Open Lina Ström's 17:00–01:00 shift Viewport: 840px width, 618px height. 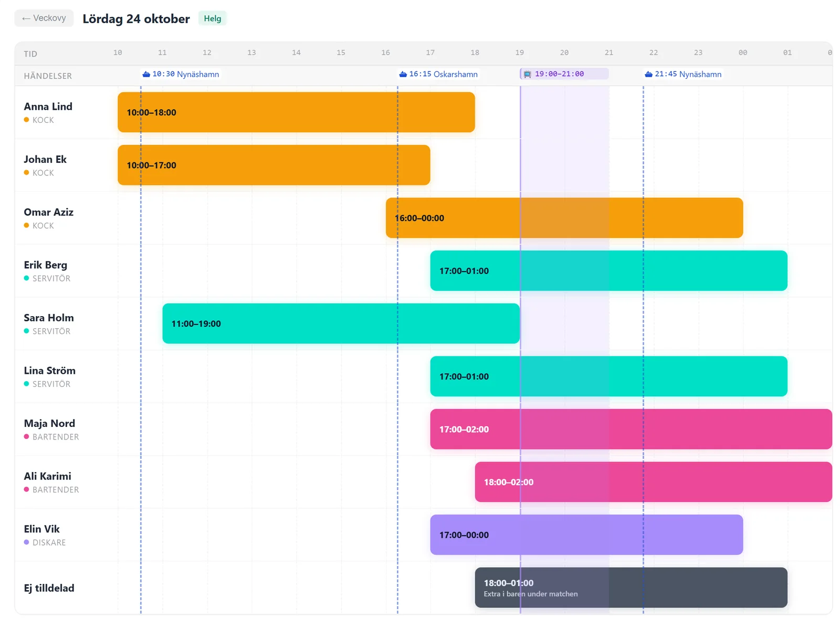tap(609, 376)
